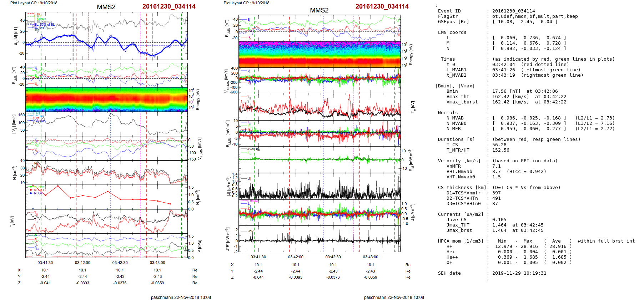
Task: Click the MMS2 title above the left plot
Action: point(106,7)
